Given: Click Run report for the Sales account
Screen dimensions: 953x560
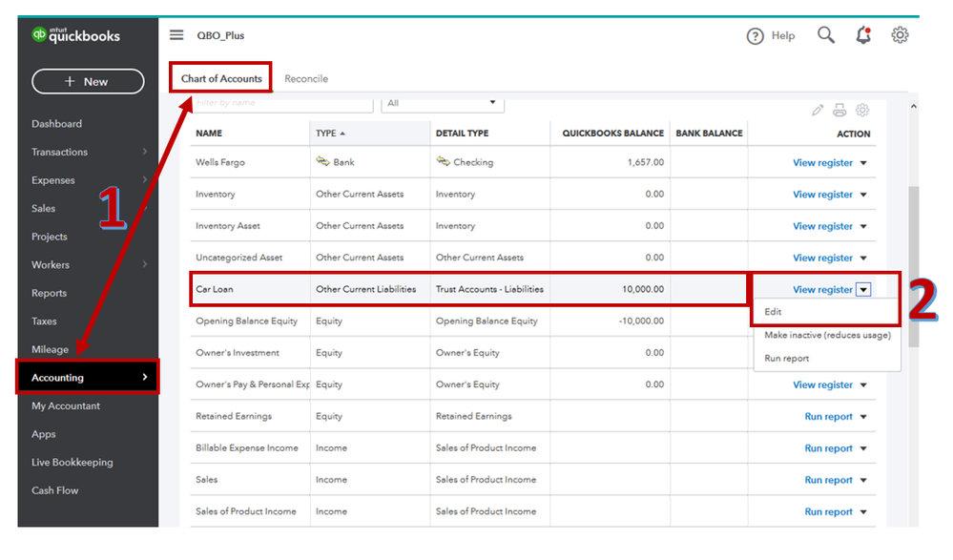Looking at the screenshot, I should coord(828,480).
